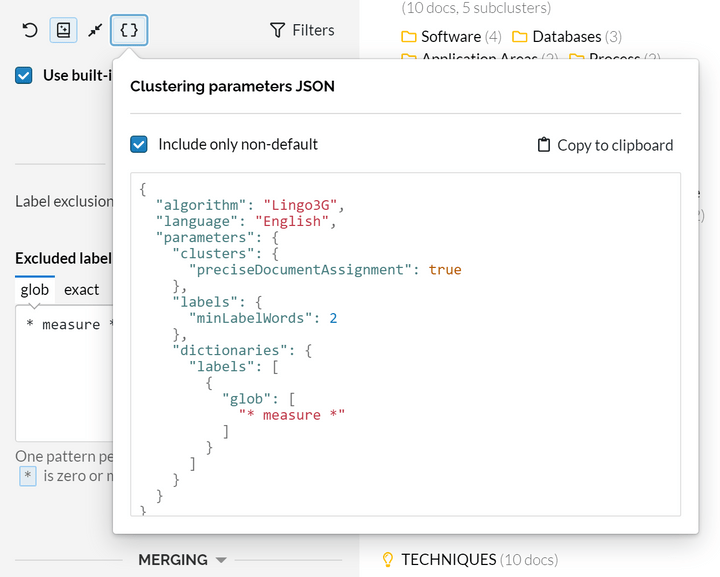The width and height of the screenshot is (720, 577).
Task: Select the TECHNIQUES cluster
Action: [479, 560]
